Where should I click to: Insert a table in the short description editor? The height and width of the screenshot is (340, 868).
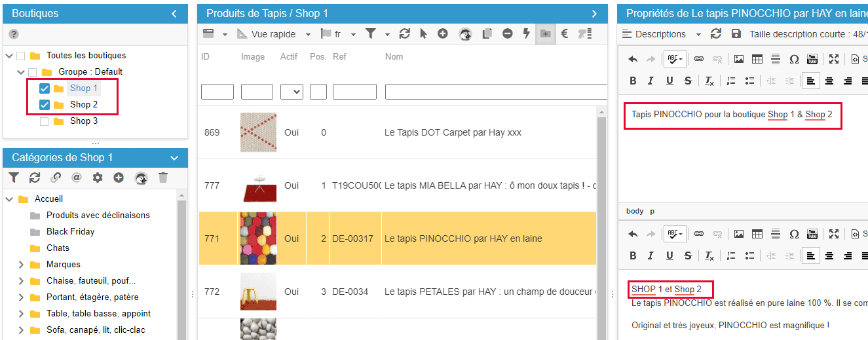coord(757,60)
